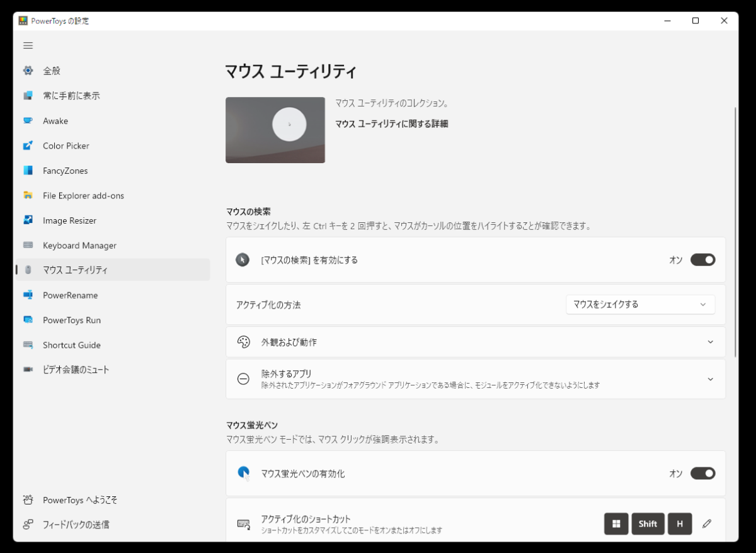Open the アクティブ化の方法 dropdown
756x553 pixels.
point(640,304)
